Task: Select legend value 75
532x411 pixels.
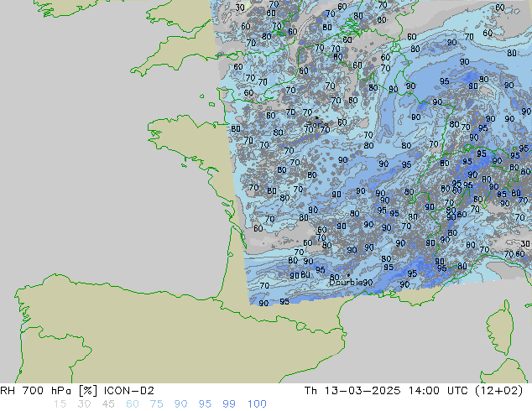Action: point(156,404)
